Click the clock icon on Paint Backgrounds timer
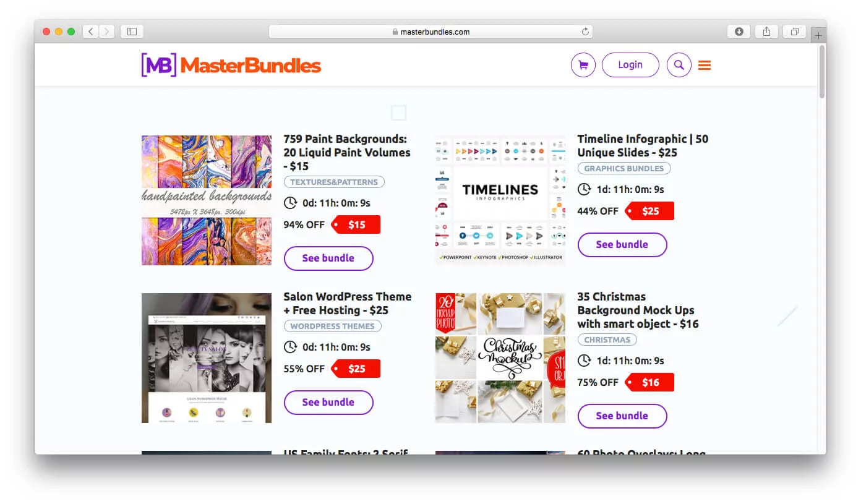The width and height of the screenshot is (861, 504). (290, 203)
